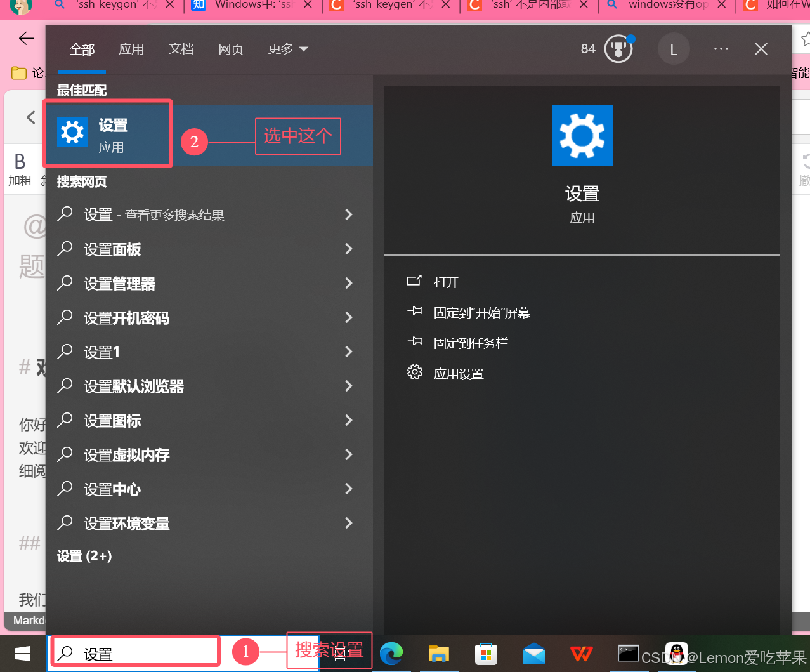
Task: Open Microsoft Store from the taskbar
Action: pos(486,653)
